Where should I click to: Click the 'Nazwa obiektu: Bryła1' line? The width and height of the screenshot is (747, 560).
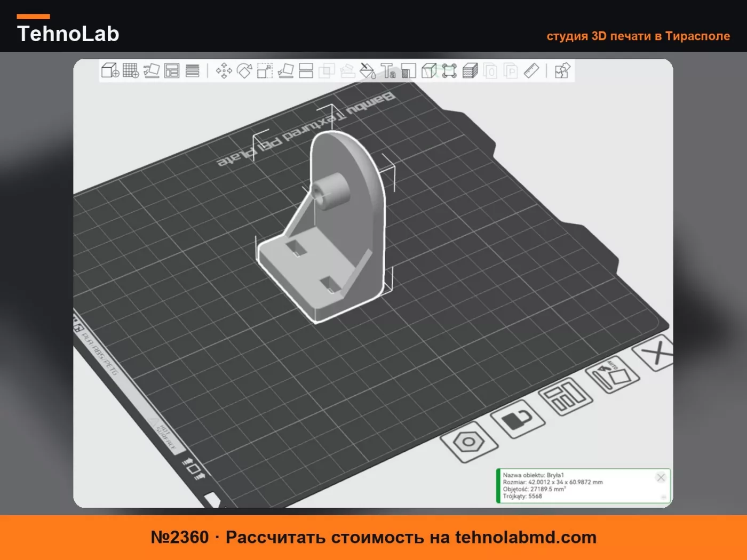[533, 475]
